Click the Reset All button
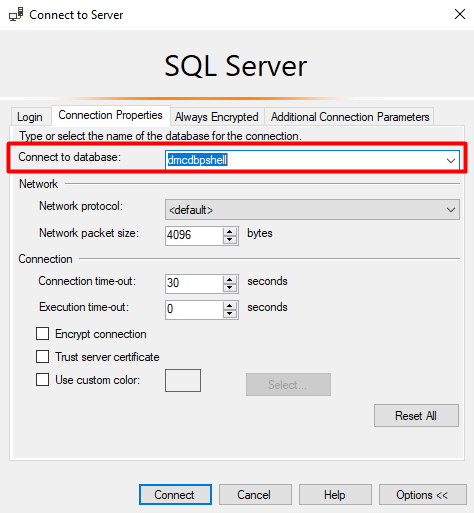The image size is (474, 513). pyautogui.click(x=416, y=416)
